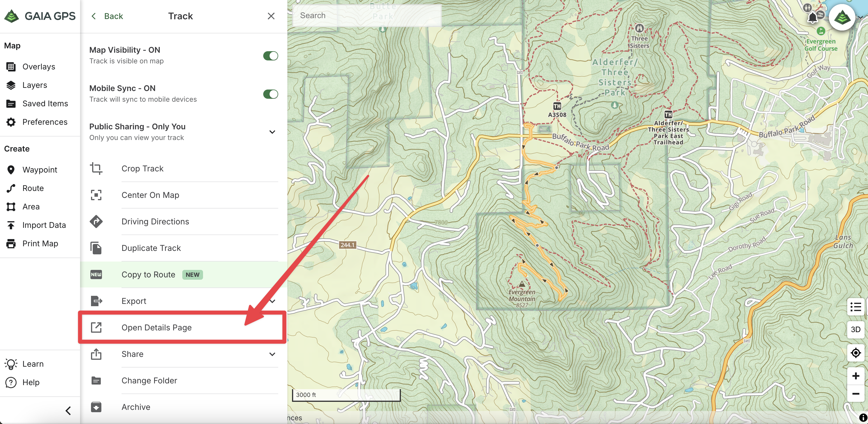Viewport: 868px width, 424px height.
Task: Create a new Route
Action: pos(33,188)
